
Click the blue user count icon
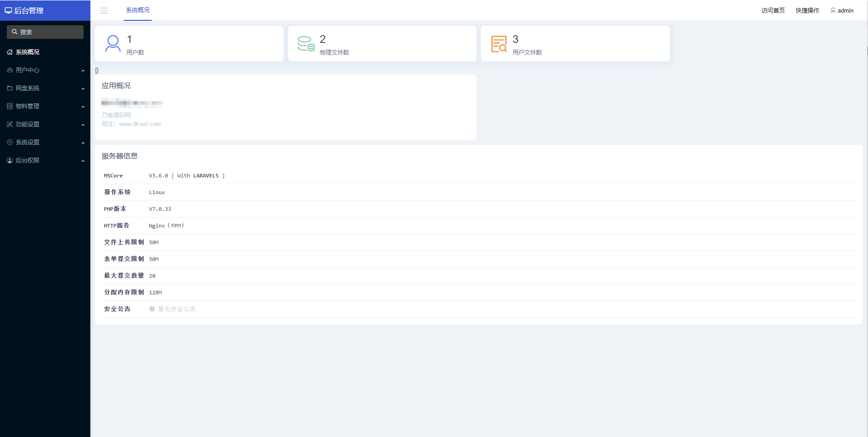(112, 44)
